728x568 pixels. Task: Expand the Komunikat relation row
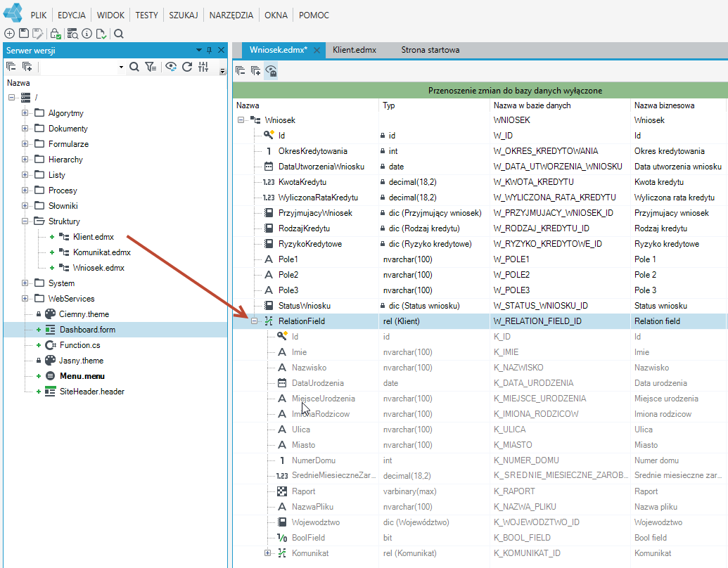tap(267, 553)
